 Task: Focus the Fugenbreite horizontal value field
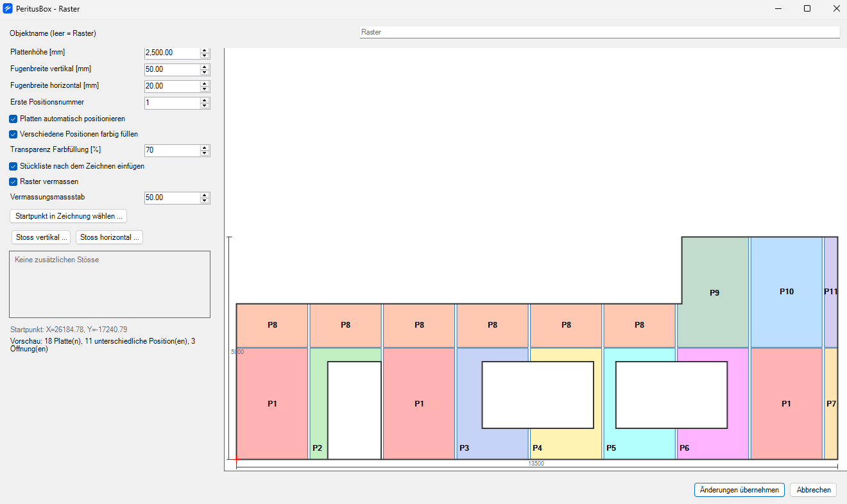pyautogui.click(x=172, y=86)
